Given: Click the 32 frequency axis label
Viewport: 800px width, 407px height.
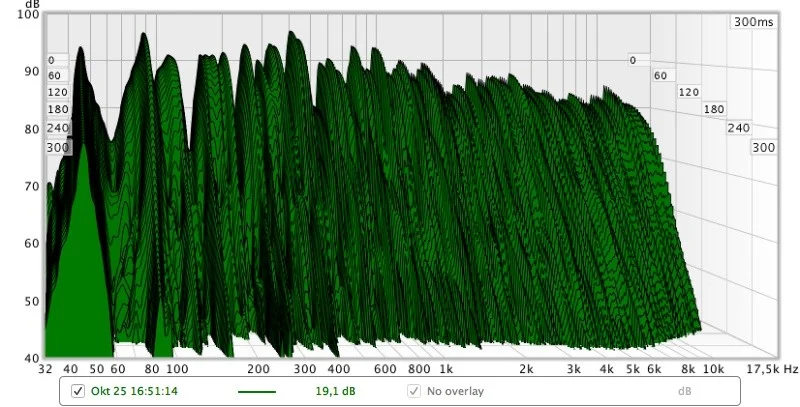Looking at the screenshot, I should tap(45, 369).
